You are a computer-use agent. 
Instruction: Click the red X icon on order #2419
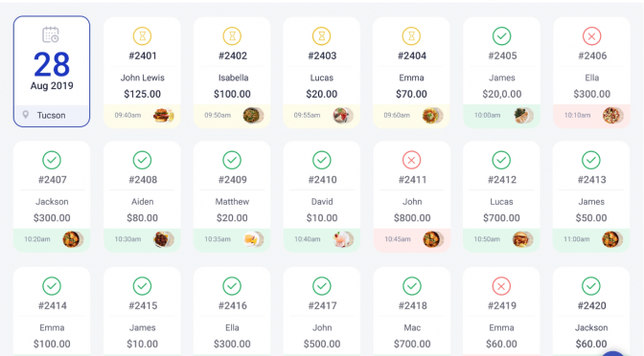pyautogui.click(x=501, y=286)
